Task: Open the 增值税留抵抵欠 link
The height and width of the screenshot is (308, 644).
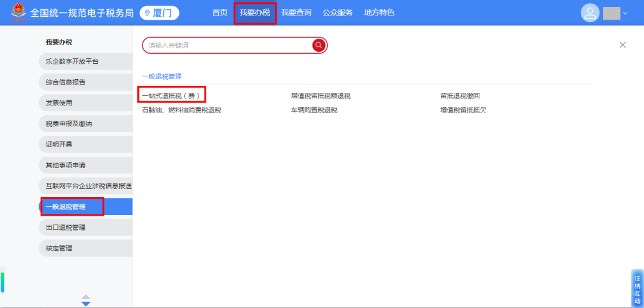Action: point(463,110)
